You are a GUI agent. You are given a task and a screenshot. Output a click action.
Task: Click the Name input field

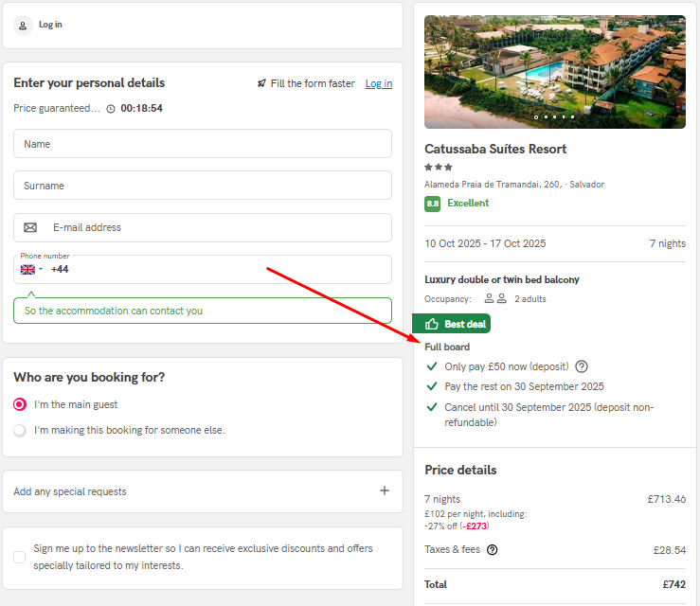(203, 144)
